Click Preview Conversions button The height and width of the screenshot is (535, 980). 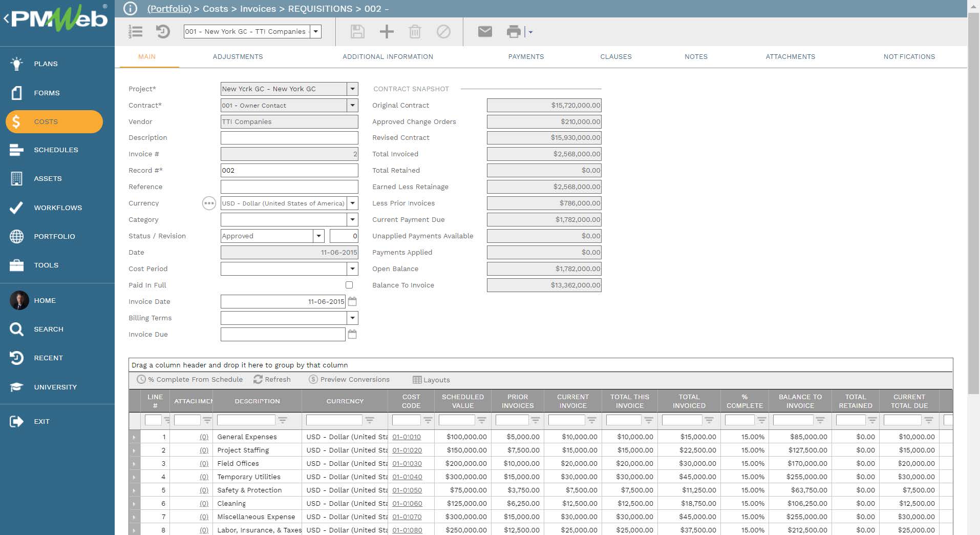(x=349, y=380)
